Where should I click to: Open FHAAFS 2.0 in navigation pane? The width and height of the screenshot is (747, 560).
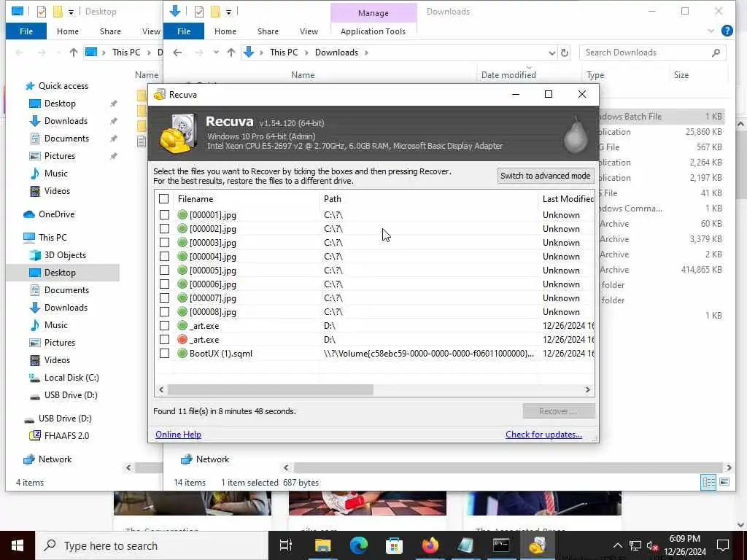pos(66,436)
